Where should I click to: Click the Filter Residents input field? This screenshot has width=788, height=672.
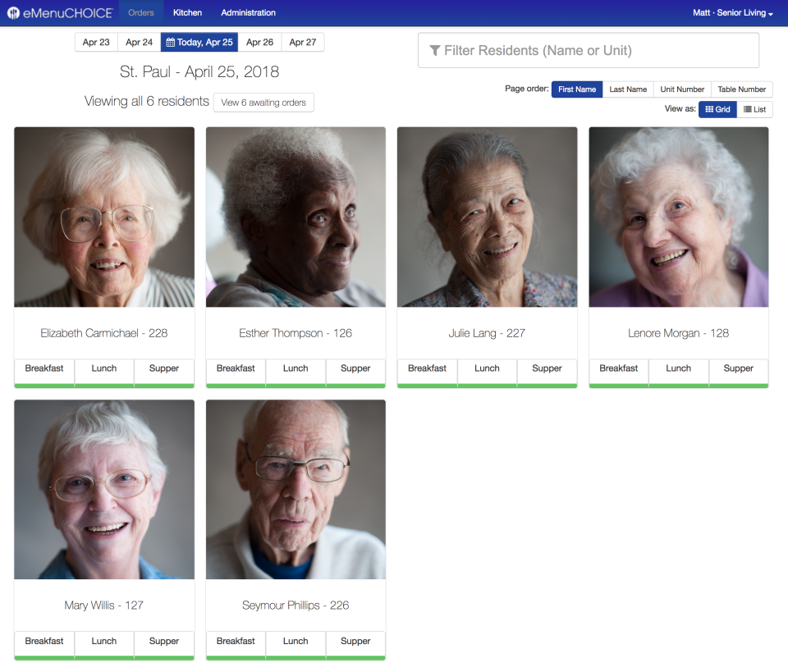[x=589, y=50]
